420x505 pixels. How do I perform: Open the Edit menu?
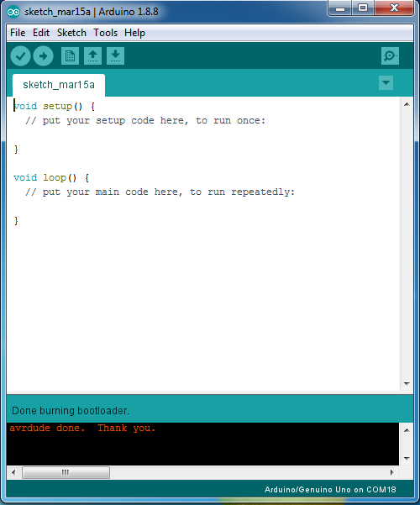[41, 33]
